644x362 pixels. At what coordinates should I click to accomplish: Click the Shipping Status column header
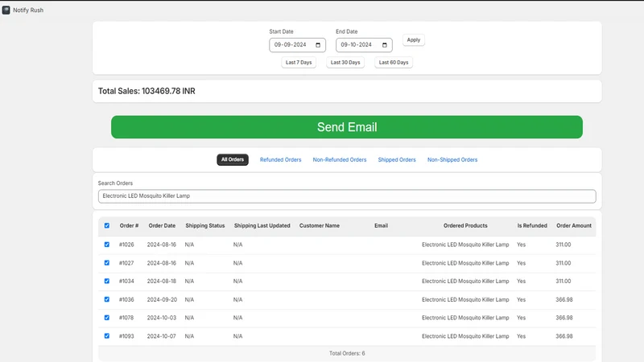coord(205,226)
